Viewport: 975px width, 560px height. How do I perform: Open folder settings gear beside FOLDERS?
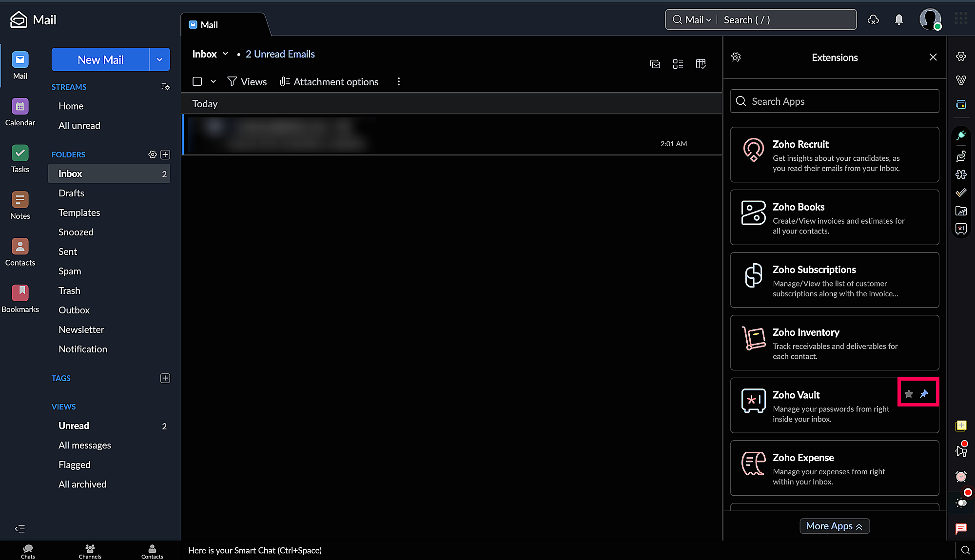tap(153, 154)
